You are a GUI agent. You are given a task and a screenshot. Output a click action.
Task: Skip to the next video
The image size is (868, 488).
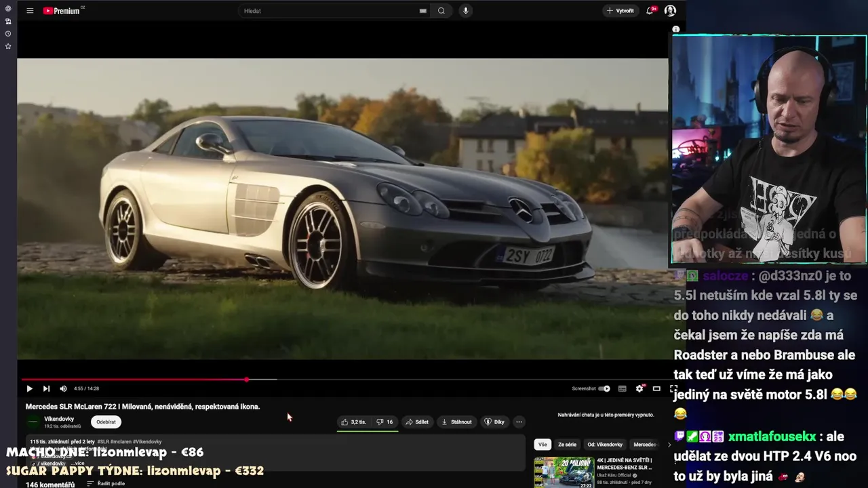point(46,388)
